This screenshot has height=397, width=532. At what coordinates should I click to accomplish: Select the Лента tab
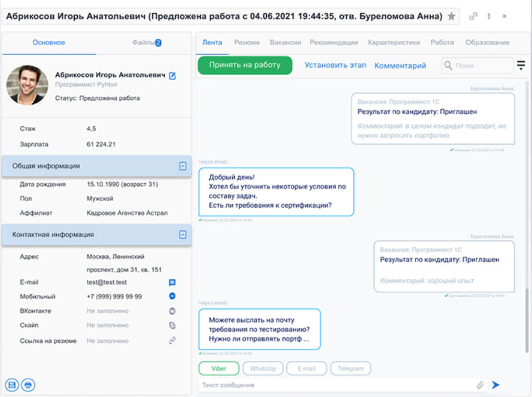pyautogui.click(x=212, y=42)
